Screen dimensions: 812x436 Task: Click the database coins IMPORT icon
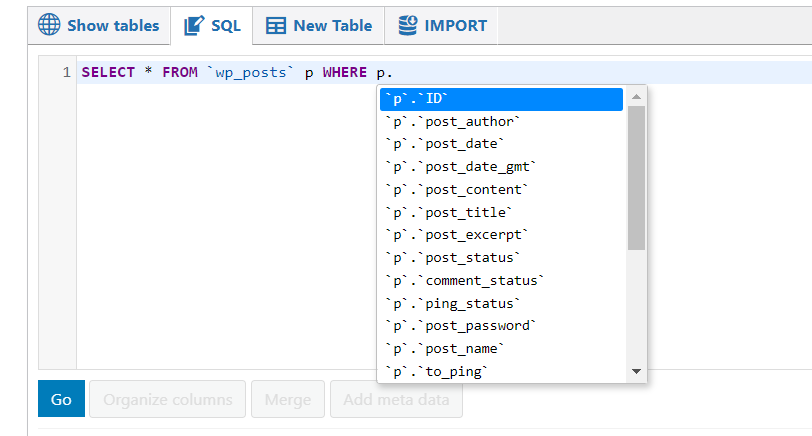point(408,25)
